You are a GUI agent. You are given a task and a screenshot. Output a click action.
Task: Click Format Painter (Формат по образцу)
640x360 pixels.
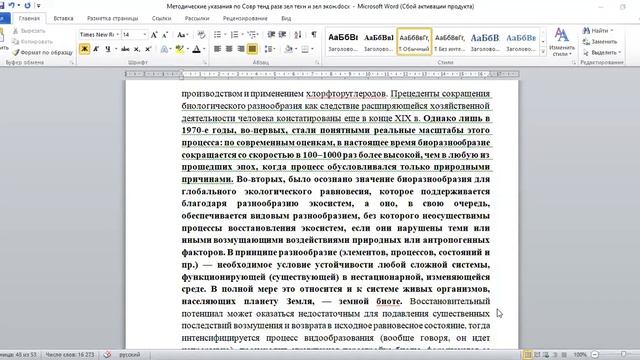click(x=42, y=52)
